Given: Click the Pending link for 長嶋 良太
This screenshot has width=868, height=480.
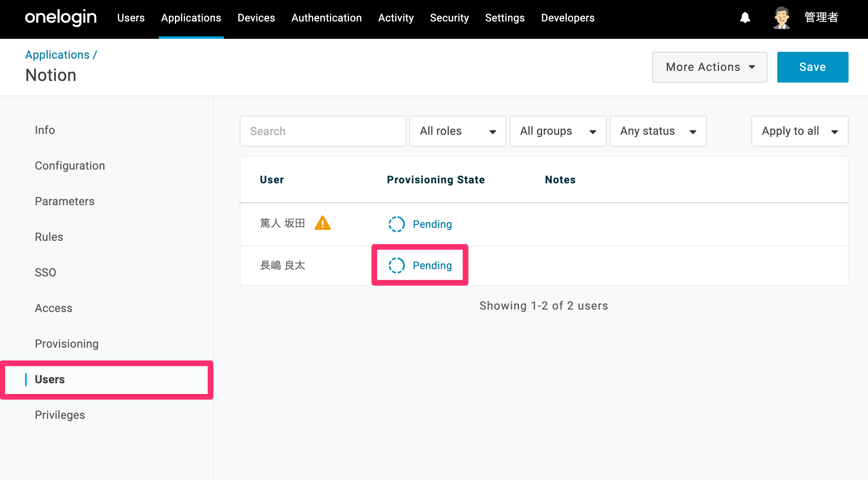Looking at the screenshot, I should (432, 265).
